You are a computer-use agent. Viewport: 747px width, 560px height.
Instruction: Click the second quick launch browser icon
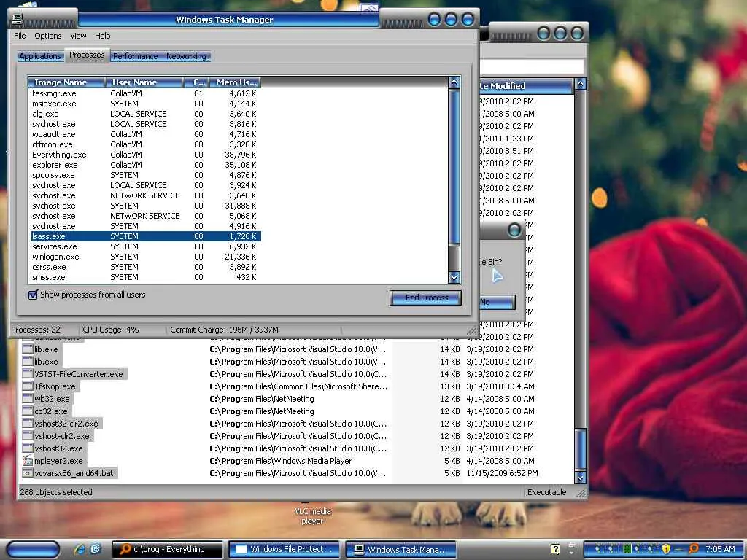(96, 549)
